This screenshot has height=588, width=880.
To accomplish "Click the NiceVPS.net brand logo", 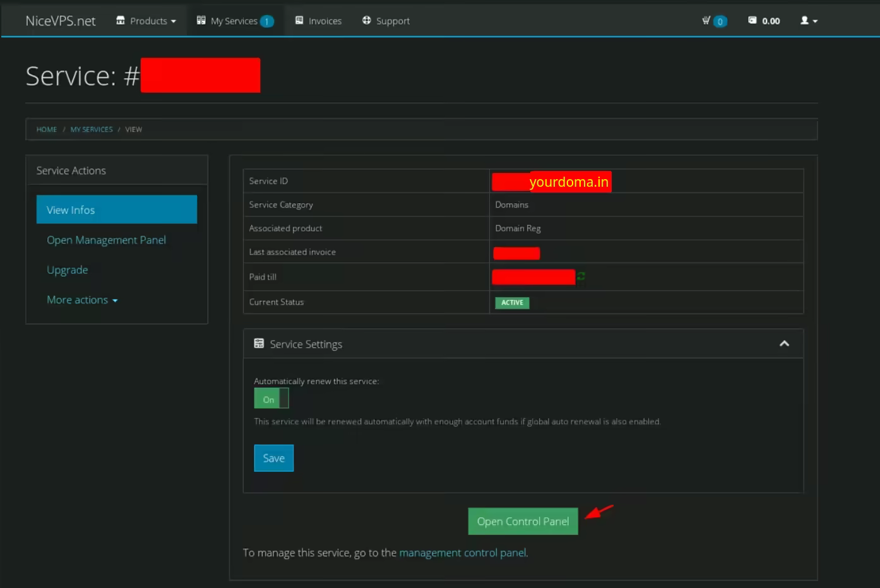I will coord(61,21).
